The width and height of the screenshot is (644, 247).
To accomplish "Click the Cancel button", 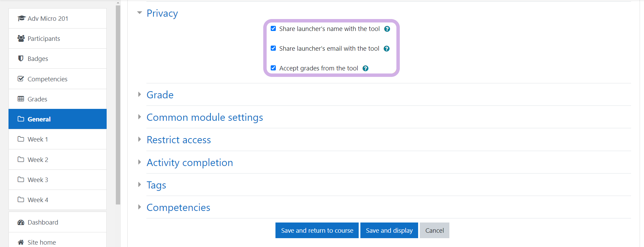I will pos(434,230).
